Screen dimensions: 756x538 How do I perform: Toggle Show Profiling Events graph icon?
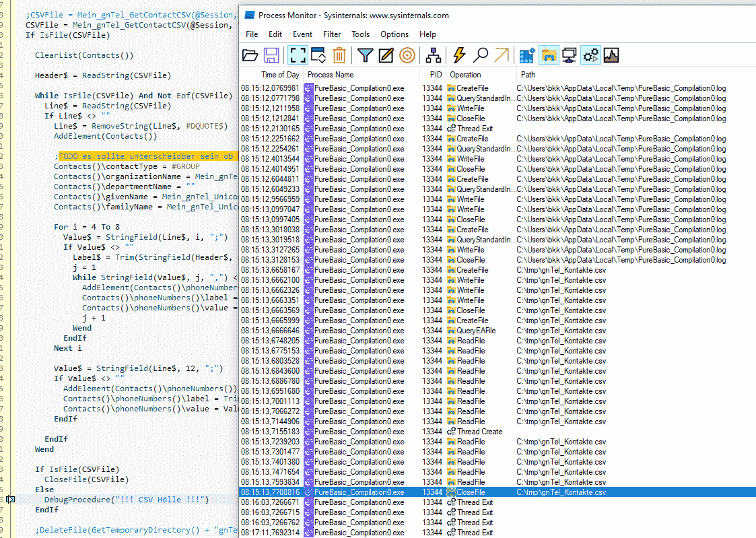(611, 55)
